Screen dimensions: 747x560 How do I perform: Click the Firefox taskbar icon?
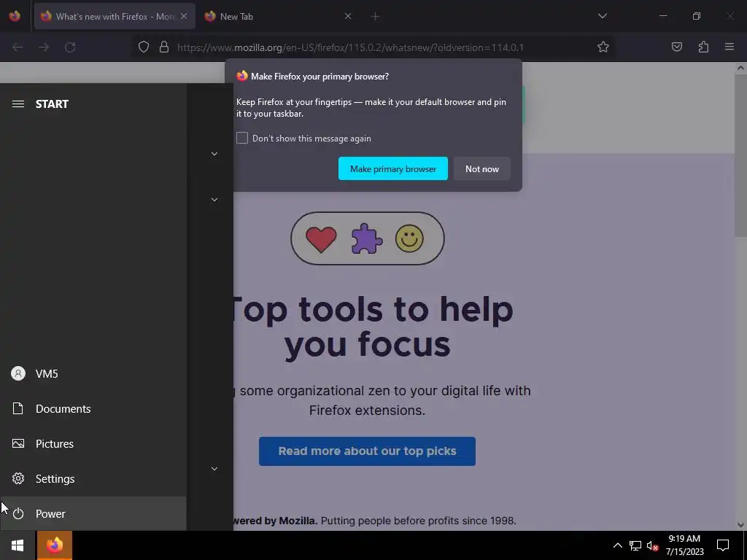tap(54, 545)
